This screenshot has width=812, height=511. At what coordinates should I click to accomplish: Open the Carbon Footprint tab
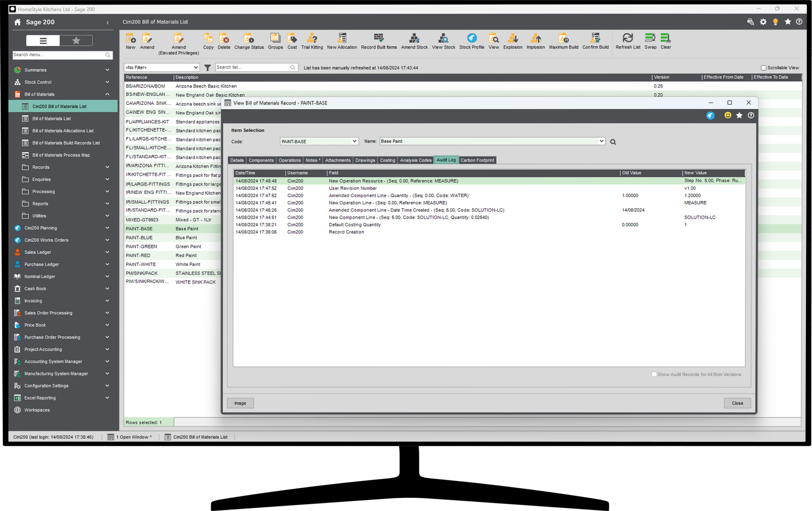[x=477, y=160]
